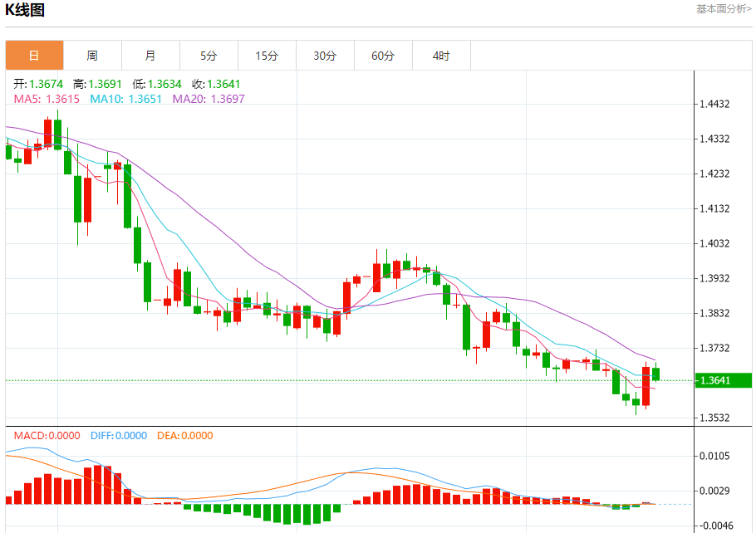756x533 pixels.
Task: Click the DIFF:0.0000 indicator label
Action: point(119,436)
